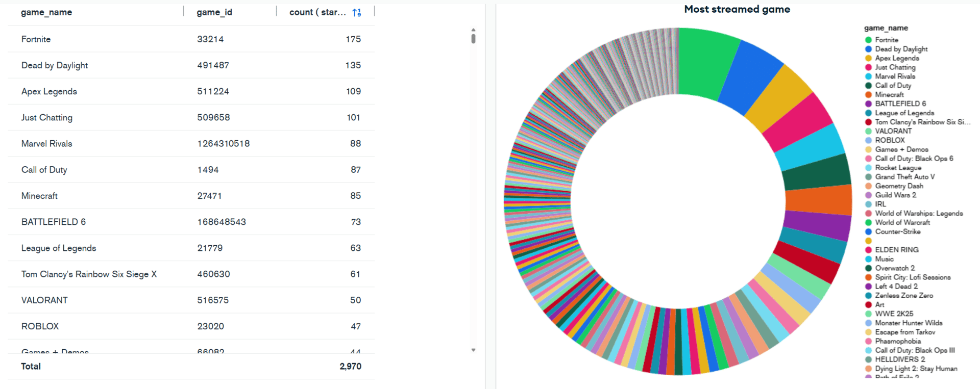Click Guild Wars 2 in the legend
Image resolution: width=980 pixels, height=389 pixels.
click(x=896, y=195)
